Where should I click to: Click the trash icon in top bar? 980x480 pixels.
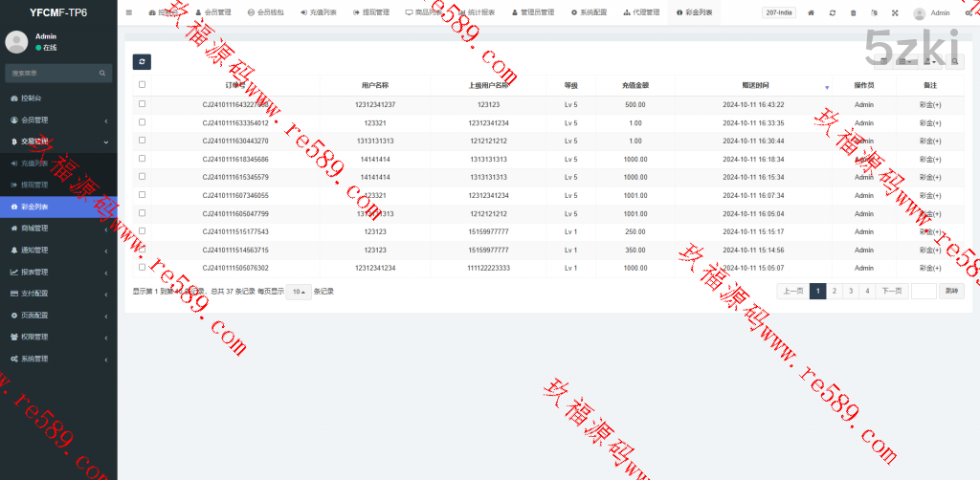pyautogui.click(x=853, y=13)
